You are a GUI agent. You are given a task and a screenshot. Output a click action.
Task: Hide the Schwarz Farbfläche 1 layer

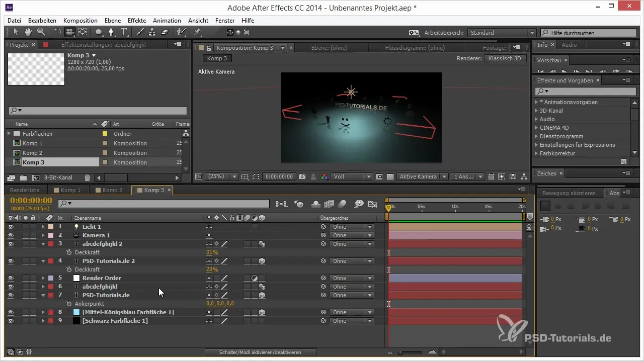(x=11, y=321)
